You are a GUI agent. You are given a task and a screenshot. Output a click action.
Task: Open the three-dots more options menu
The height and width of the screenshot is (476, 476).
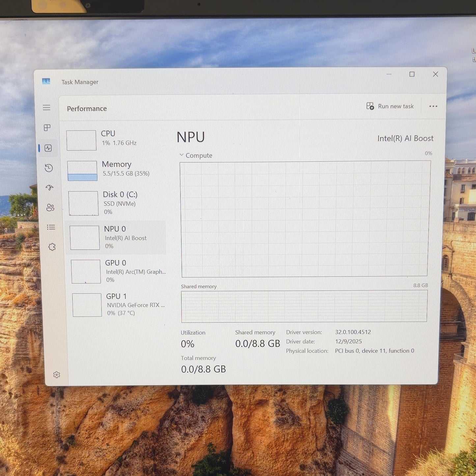click(433, 106)
